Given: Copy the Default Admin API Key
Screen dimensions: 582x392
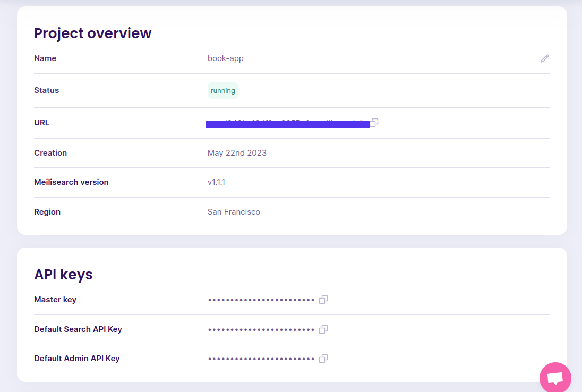Looking at the screenshot, I should tap(323, 359).
